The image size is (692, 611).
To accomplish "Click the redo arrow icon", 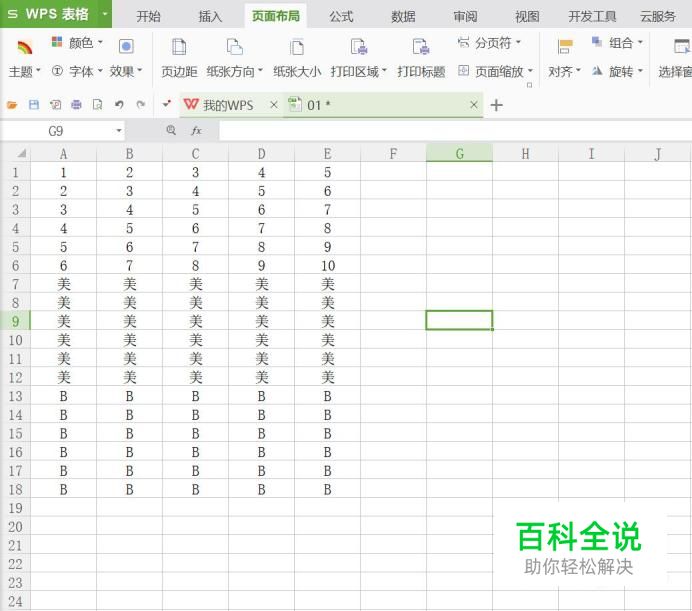I will pos(141,105).
